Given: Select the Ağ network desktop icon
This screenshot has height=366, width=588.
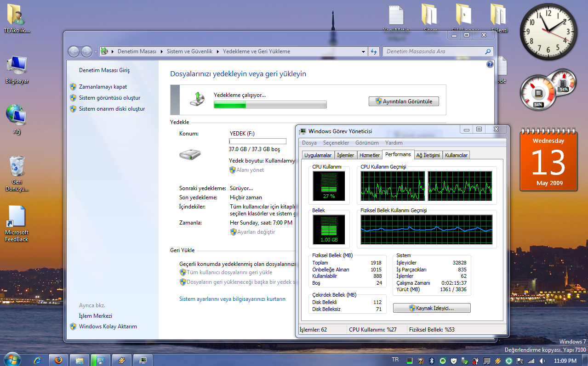Looking at the screenshot, I should click(x=17, y=119).
